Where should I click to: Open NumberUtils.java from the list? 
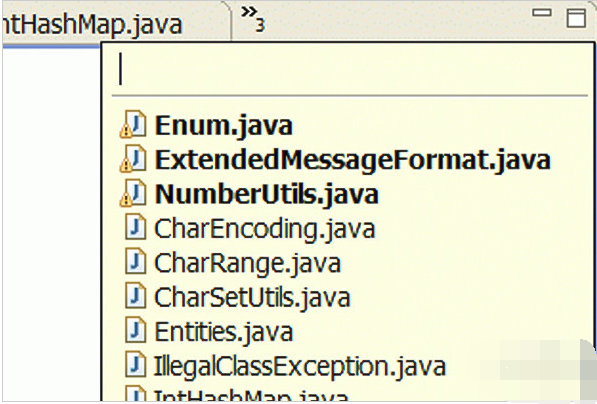(267, 194)
